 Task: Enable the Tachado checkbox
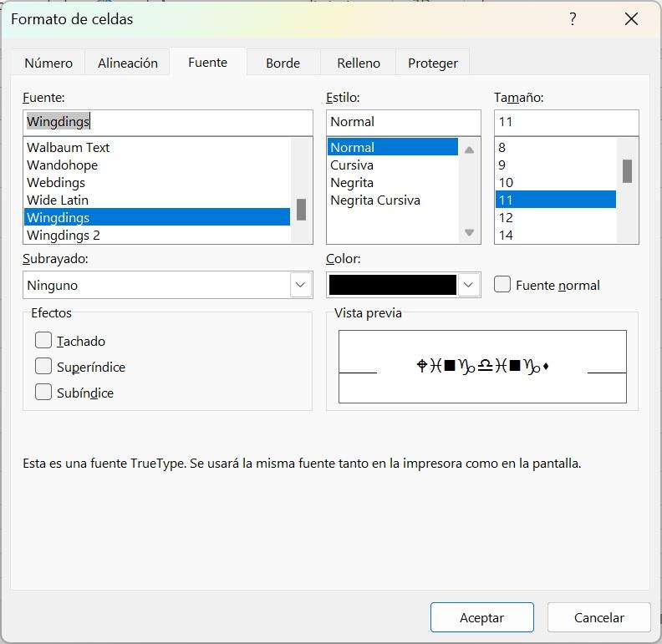[43, 340]
